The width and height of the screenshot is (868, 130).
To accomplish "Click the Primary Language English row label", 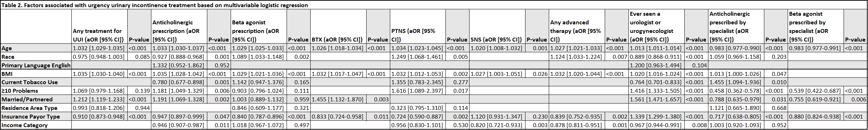I will coord(36,66).
